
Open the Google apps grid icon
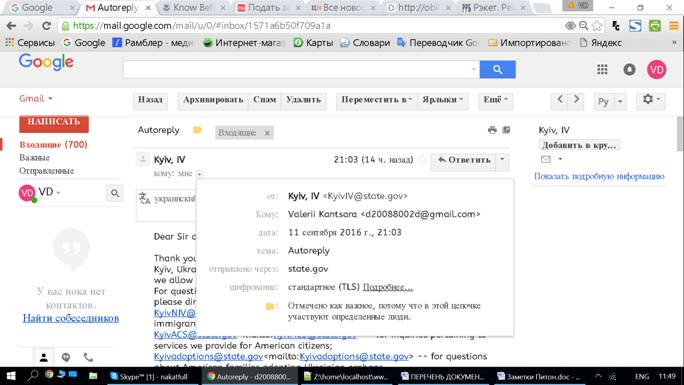click(x=602, y=69)
